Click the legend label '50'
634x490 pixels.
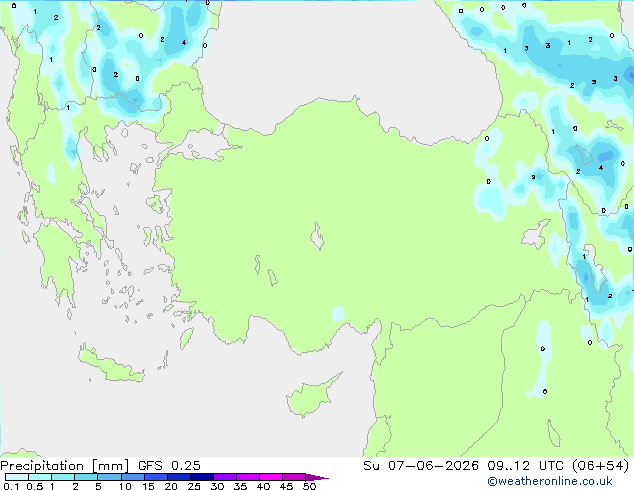point(309,486)
